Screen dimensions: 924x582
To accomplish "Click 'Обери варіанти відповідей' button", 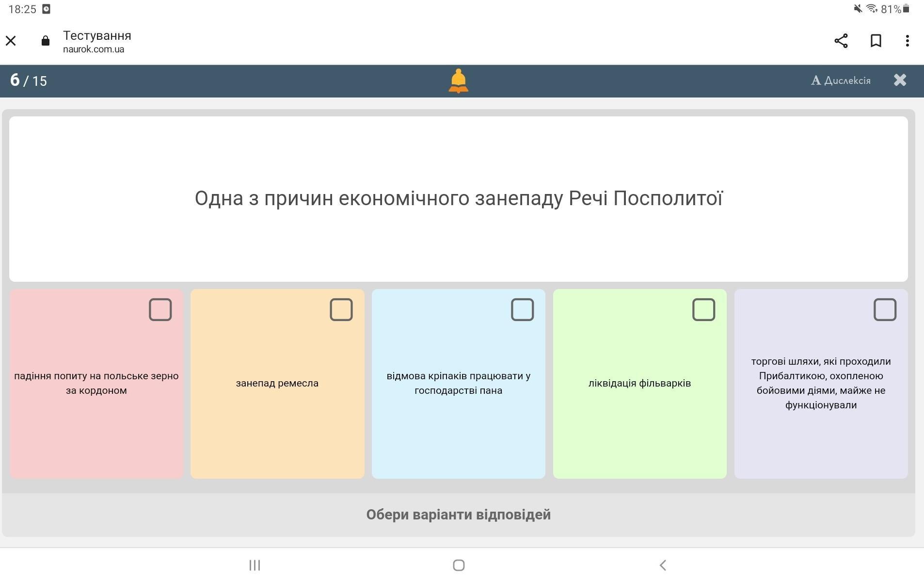I will coord(459,515).
